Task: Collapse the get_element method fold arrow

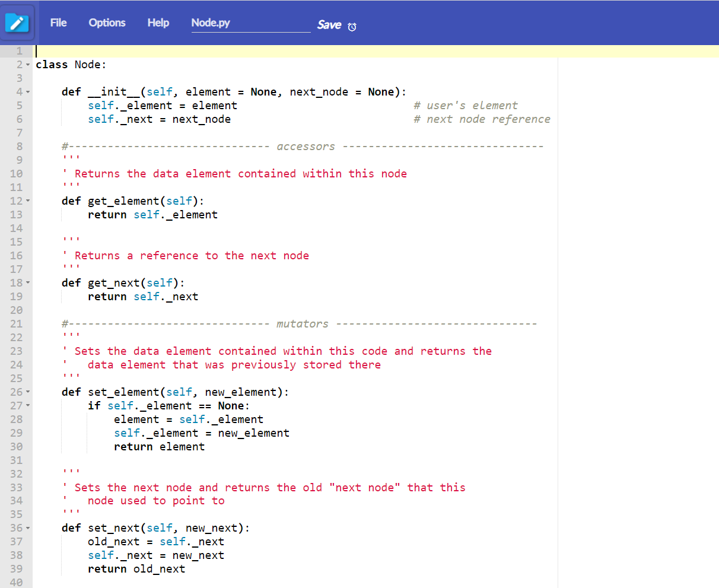Action: pyautogui.click(x=28, y=201)
